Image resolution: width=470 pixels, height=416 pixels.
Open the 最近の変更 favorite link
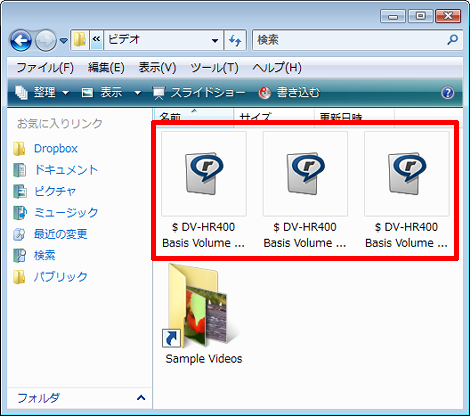pos(61,234)
